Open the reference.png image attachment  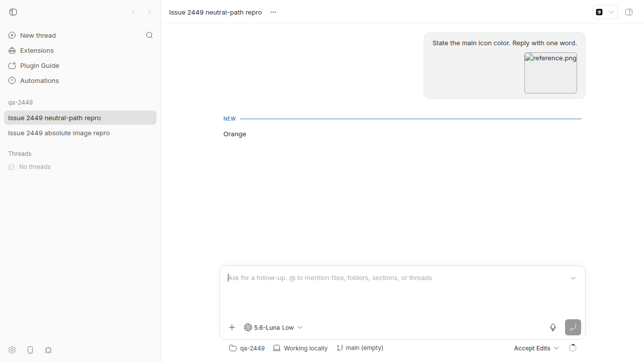[x=550, y=73]
